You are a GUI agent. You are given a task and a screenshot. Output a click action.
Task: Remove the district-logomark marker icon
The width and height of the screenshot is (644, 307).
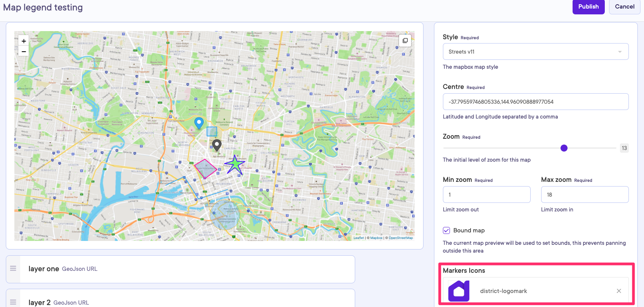[619, 291]
